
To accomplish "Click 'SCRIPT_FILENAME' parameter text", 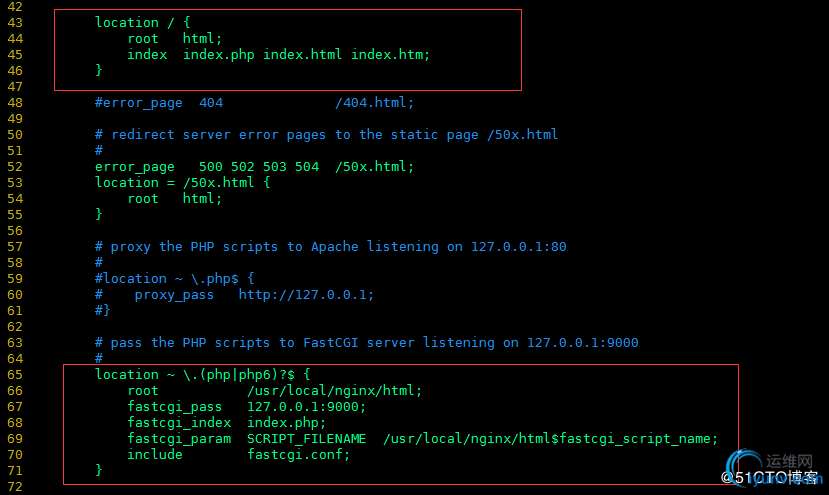I will tap(307, 438).
